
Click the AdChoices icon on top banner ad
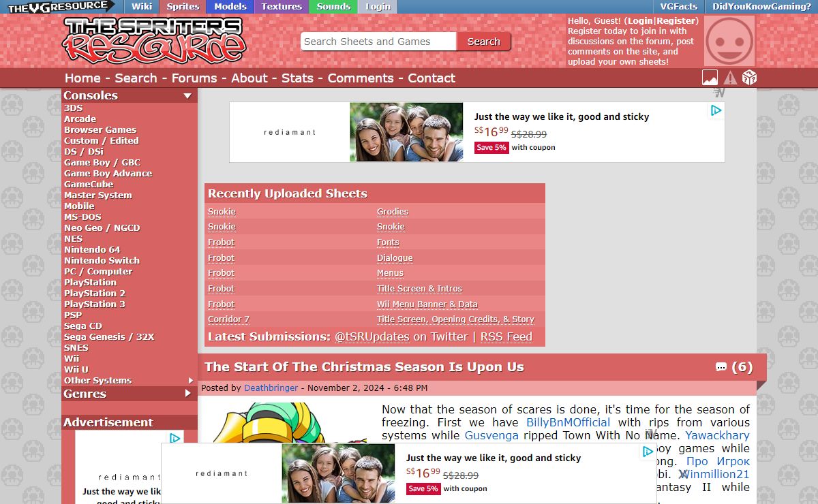[x=716, y=110]
